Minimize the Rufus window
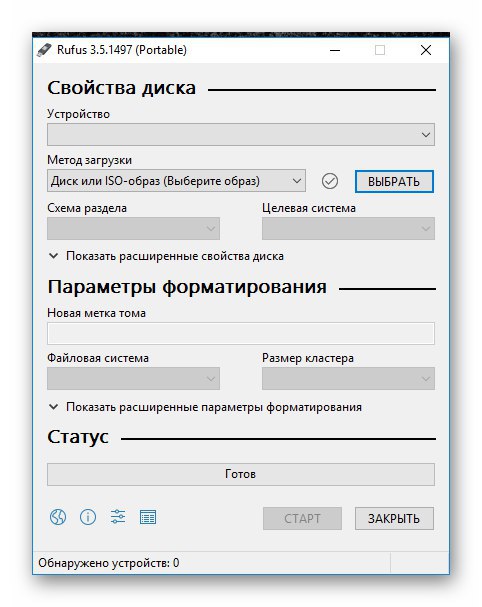The width and height of the screenshot is (482, 607). 335,50
